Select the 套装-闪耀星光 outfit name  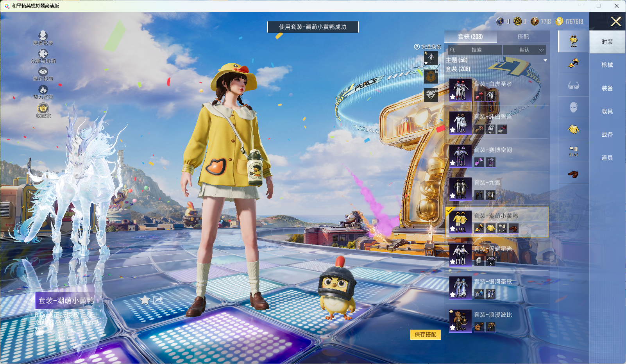[493, 249]
